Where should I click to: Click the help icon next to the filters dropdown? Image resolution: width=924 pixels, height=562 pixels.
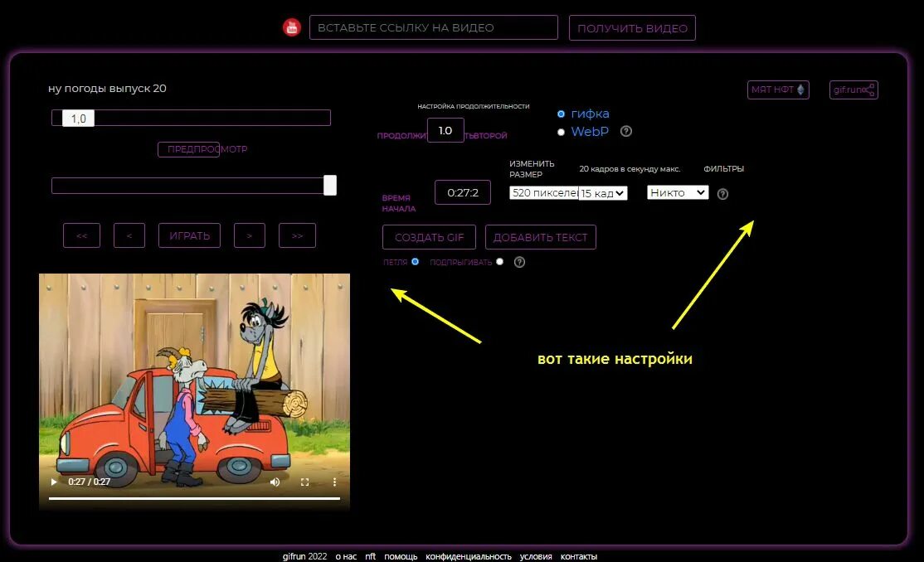tap(722, 193)
